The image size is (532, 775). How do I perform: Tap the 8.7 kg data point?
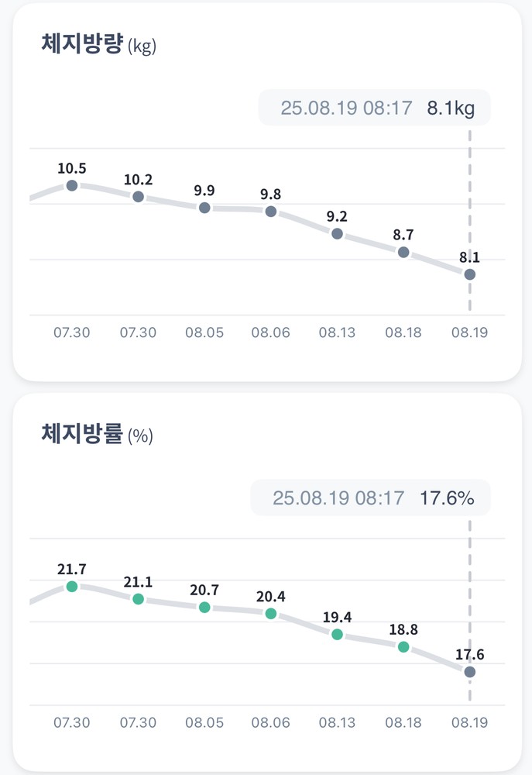[403, 252]
